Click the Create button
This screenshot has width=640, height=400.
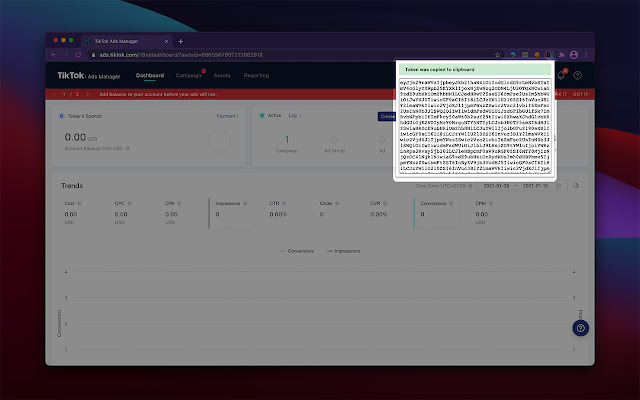tap(386, 116)
